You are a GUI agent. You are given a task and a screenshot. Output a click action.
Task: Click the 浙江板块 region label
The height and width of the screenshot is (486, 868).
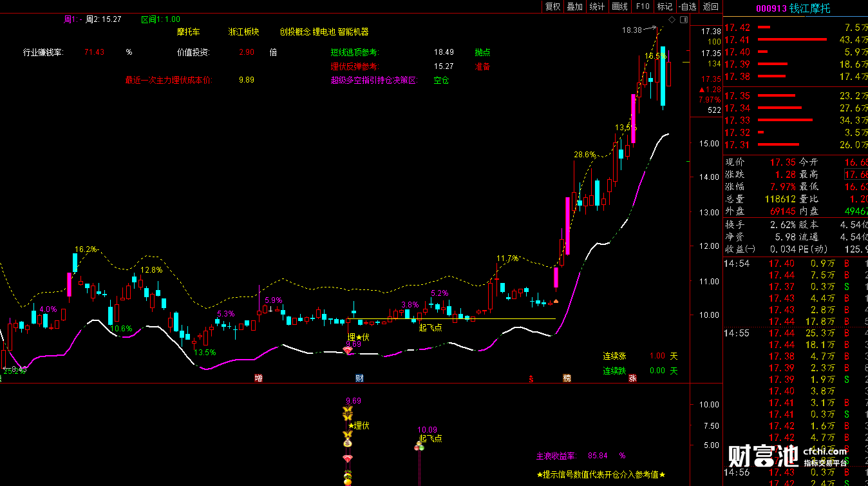pyautogui.click(x=244, y=32)
